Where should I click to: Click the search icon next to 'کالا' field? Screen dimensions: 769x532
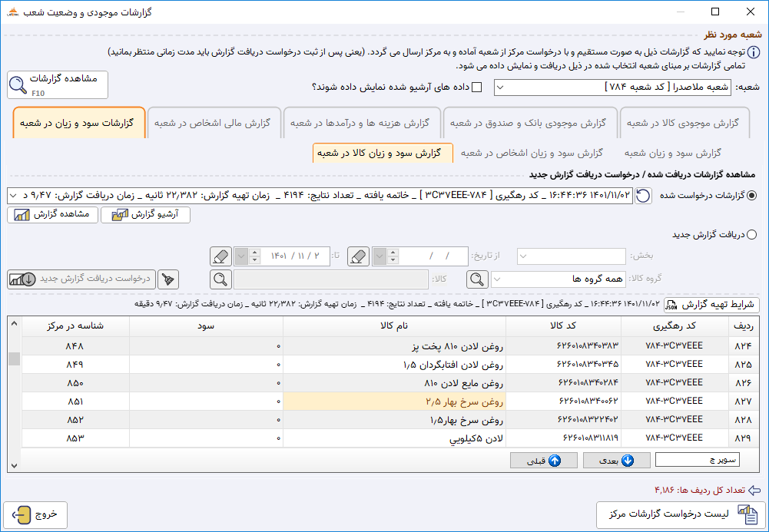pos(220,279)
